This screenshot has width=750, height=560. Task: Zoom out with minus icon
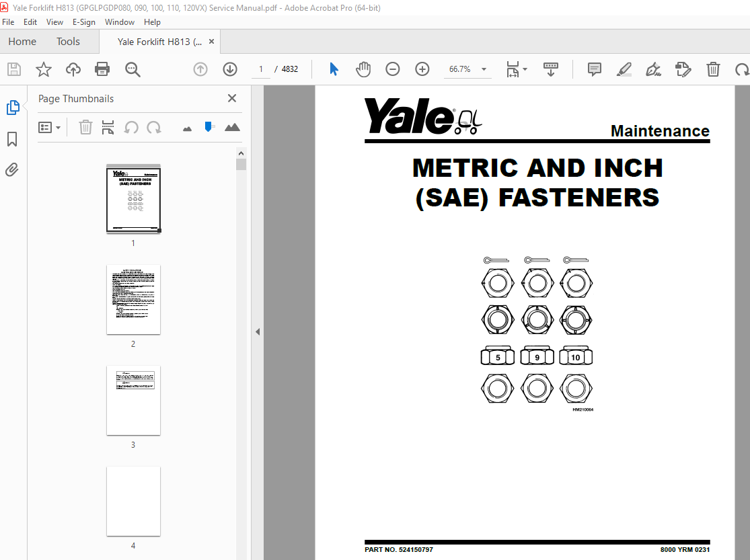click(393, 69)
